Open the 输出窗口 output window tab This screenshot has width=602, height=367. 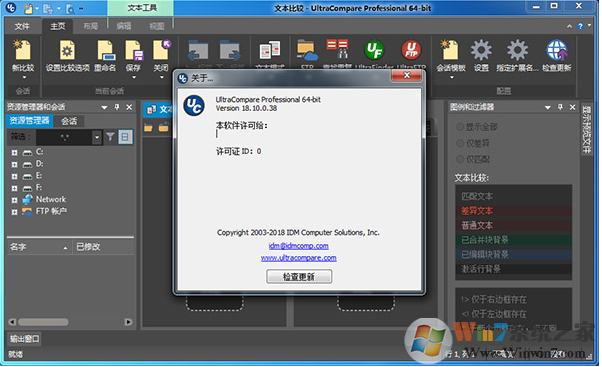click(x=25, y=339)
